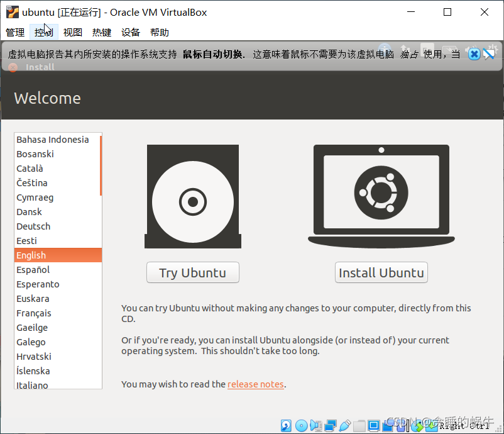
Task: Select Hrvatski in language list
Action: (x=57, y=357)
